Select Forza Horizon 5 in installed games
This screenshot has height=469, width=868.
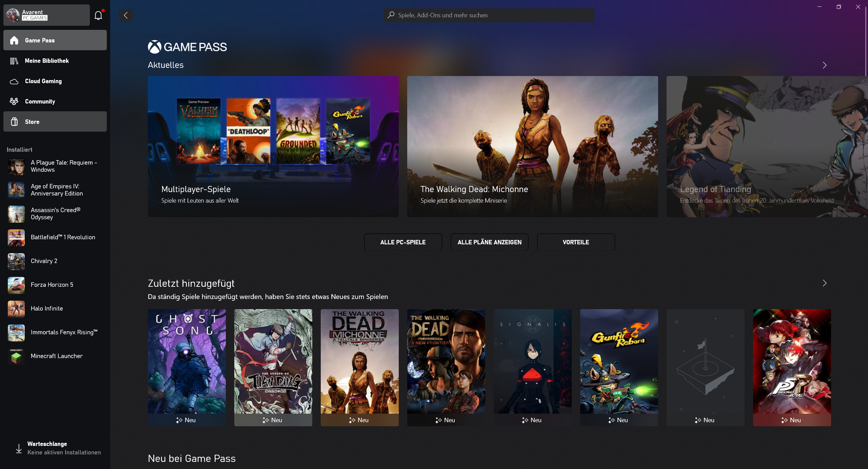point(52,285)
